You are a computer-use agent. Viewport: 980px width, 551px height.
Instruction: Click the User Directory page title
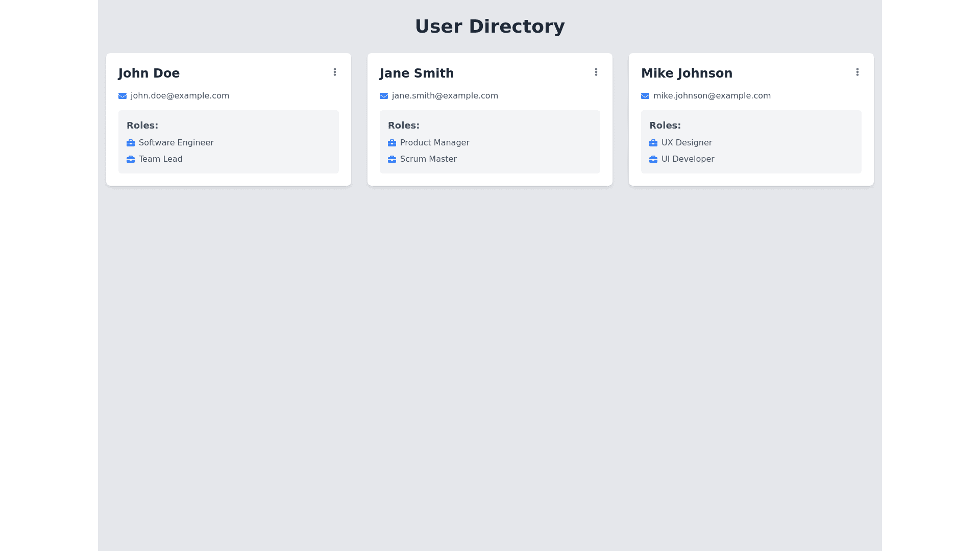(489, 27)
